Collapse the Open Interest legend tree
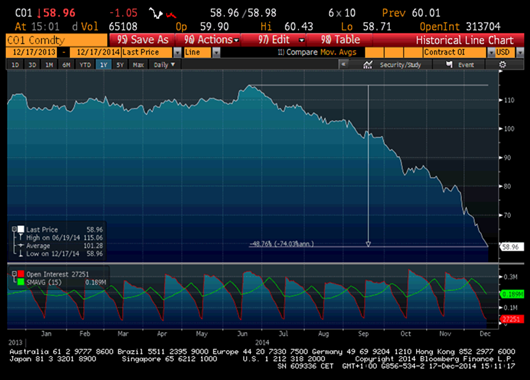This screenshot has height=380, width=530. coord(14,274)
